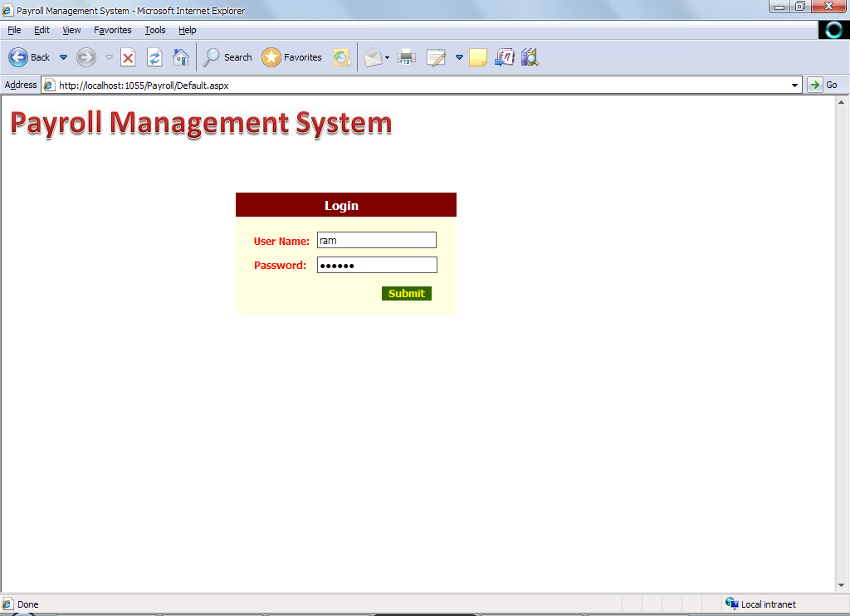Show browsing History
850x616 pixels.
click(341, 57)
